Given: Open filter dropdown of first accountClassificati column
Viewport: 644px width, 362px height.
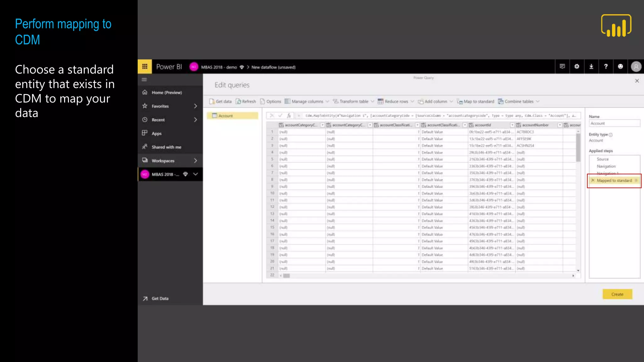Looking at the screenshot, I should (417, 125).
